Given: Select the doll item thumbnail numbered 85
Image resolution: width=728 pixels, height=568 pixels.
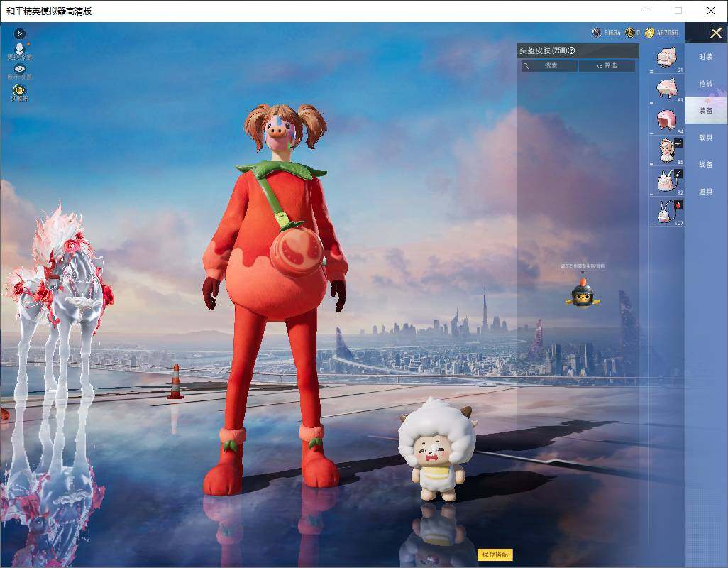Looking at the screenshot, I should 667,151.
